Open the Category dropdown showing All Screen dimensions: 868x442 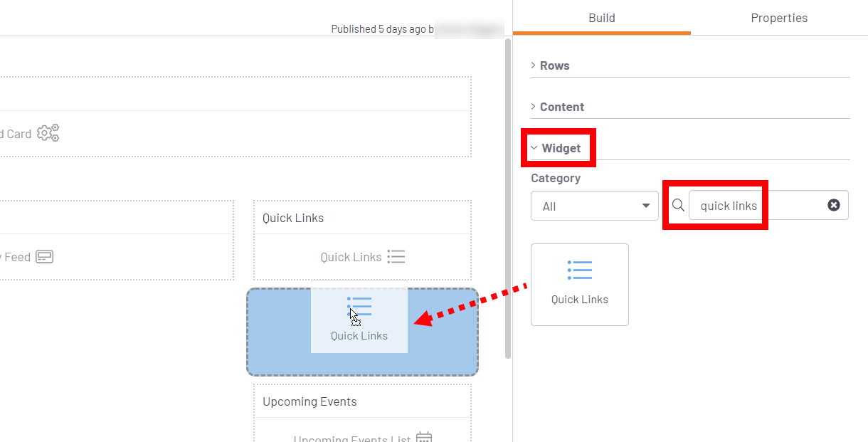[594, 206]
